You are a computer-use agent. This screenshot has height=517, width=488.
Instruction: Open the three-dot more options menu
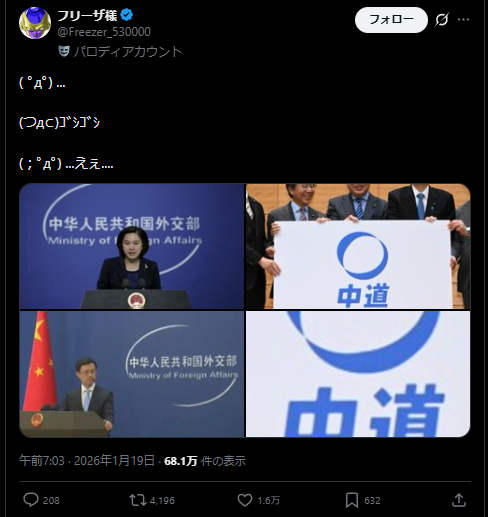pyautogui.click(x=463, y=20)
